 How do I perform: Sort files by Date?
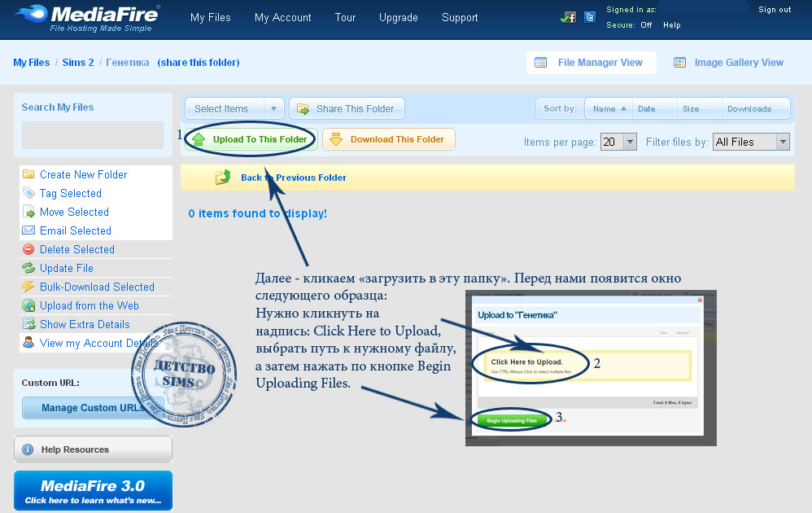tap(655, 109)
